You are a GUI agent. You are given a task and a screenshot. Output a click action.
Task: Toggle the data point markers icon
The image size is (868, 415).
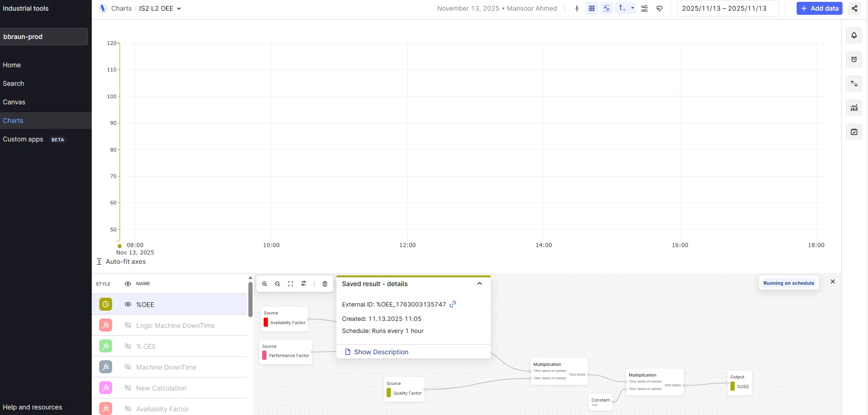coord(577,8)
